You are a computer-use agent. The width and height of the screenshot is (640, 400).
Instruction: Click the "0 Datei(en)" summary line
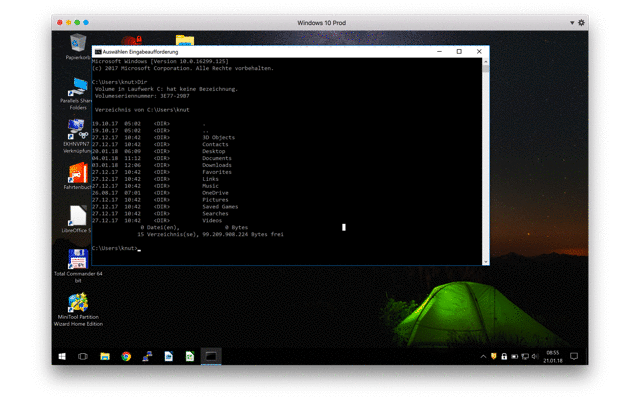point(194,228)
